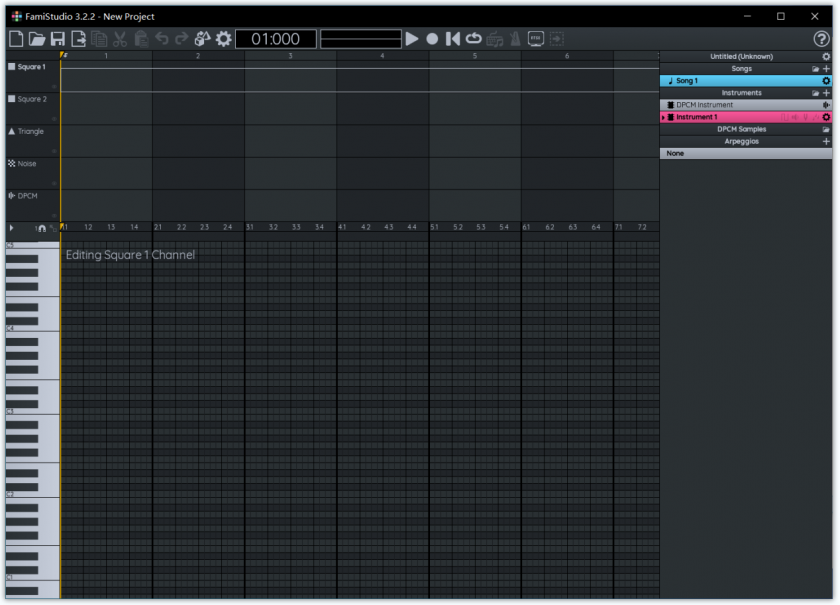Open Song 1 properties gear
840x605 pixels.
click(x=826, y=81)
